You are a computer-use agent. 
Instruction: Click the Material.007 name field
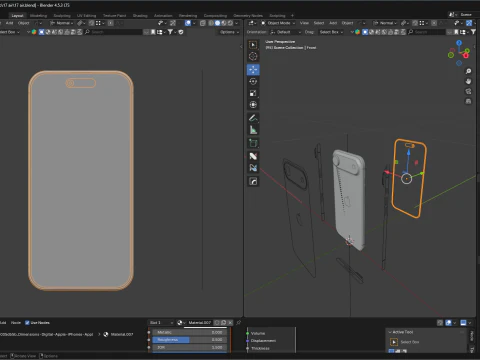tap(199, 323)
